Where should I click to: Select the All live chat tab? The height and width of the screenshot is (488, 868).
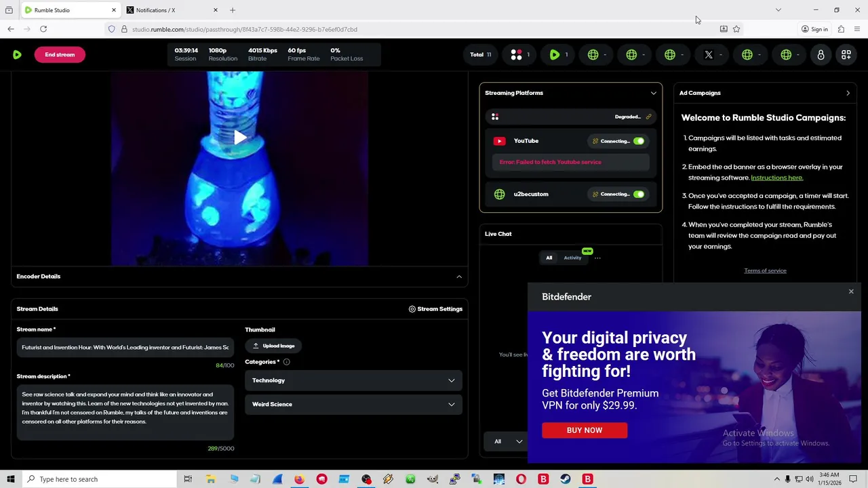549,258
